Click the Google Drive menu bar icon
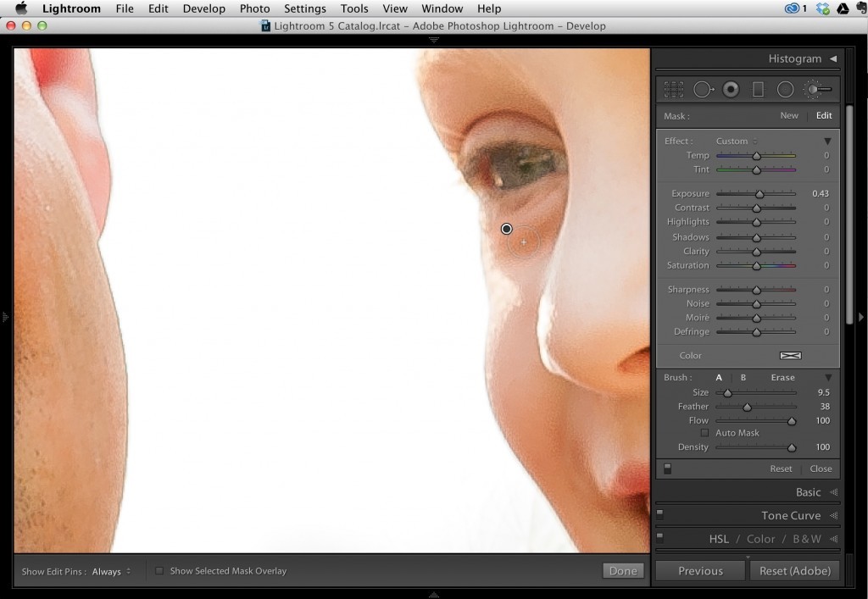 point(843,8)
